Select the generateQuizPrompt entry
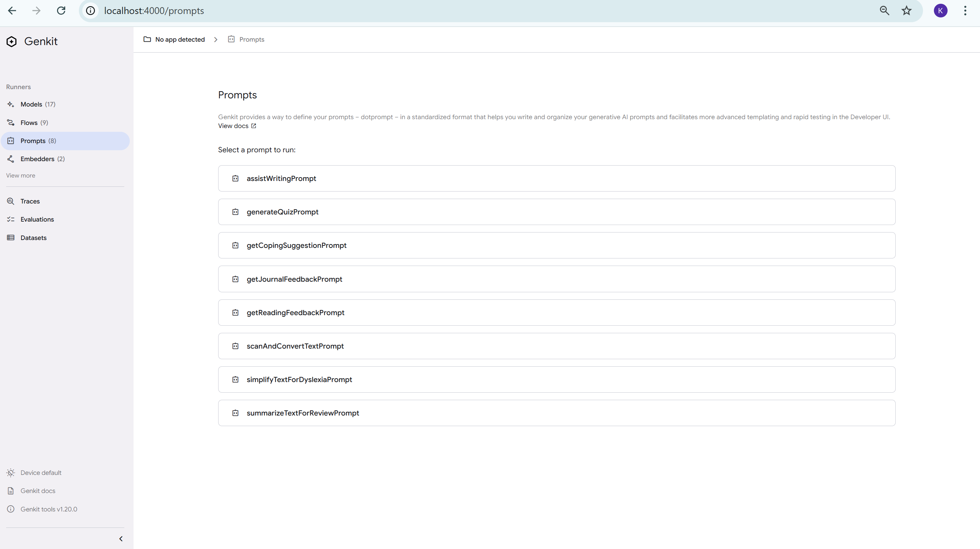 [282, 212]
